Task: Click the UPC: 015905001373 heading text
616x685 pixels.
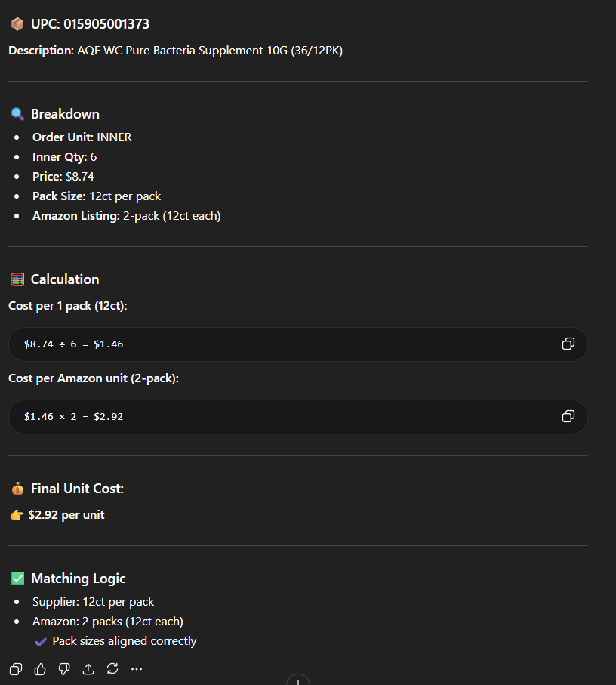Action: tap(90, 24)
